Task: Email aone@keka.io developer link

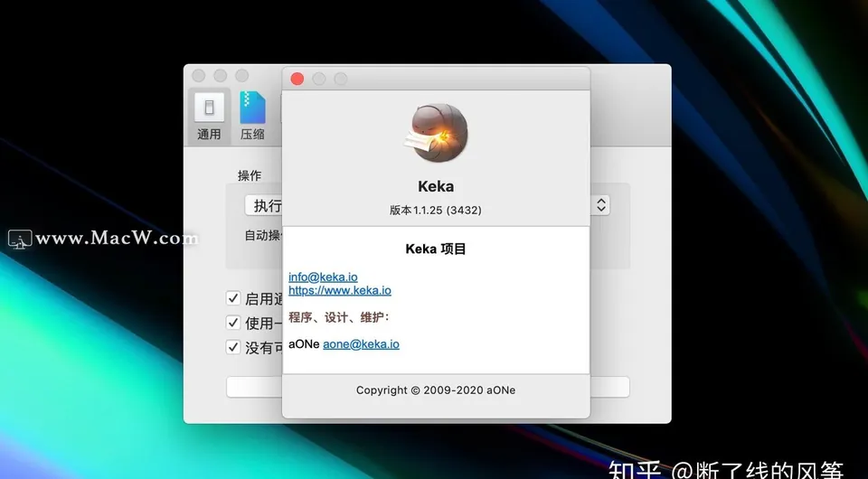Action: point(361,344)
